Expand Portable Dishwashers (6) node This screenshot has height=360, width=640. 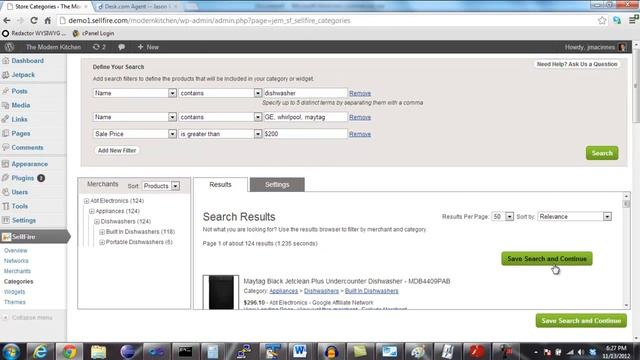(102, 242)
